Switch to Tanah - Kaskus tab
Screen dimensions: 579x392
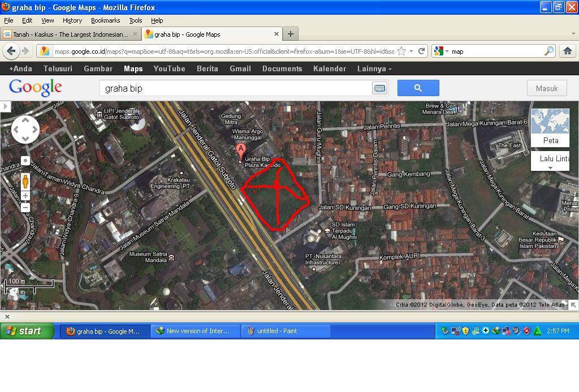(71, 34)
